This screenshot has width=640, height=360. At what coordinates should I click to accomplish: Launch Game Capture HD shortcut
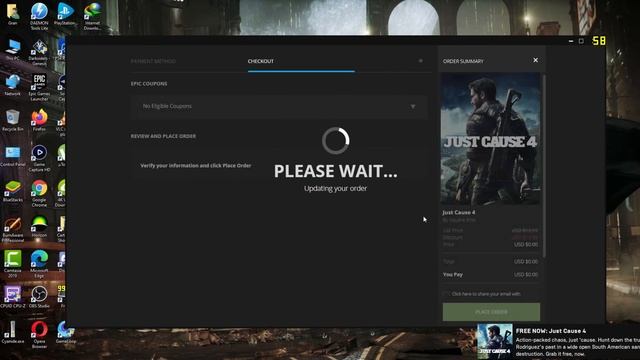point(39,158)
